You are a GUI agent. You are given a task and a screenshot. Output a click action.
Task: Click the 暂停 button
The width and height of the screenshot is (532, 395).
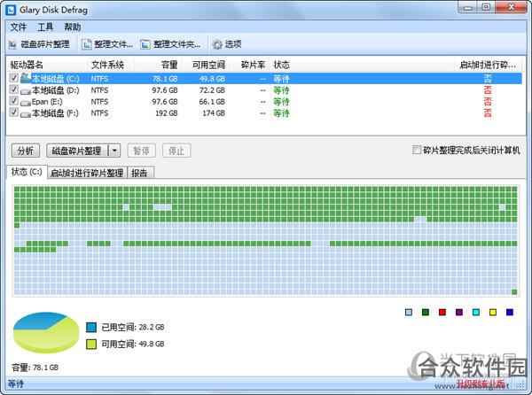[x=141, y=151]
